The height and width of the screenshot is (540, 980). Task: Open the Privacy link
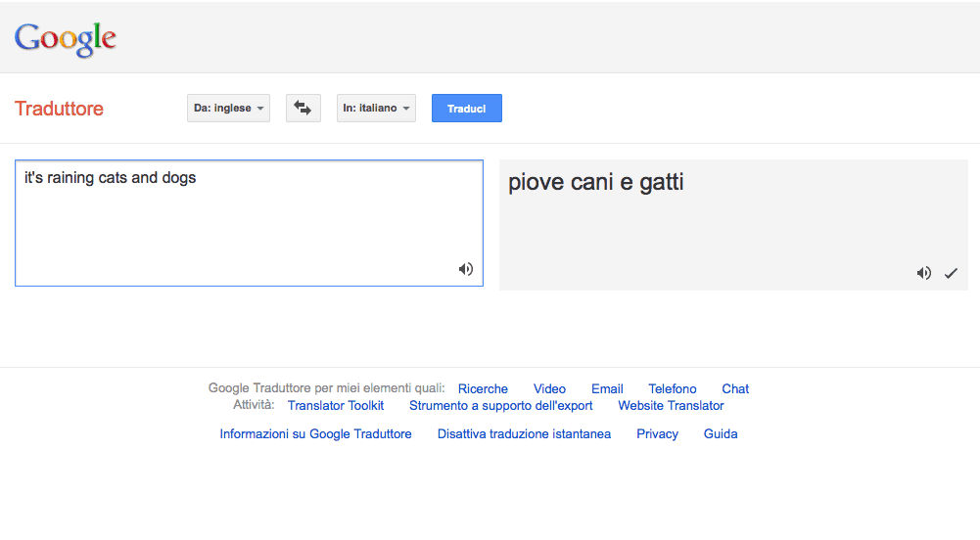[657, 434]
